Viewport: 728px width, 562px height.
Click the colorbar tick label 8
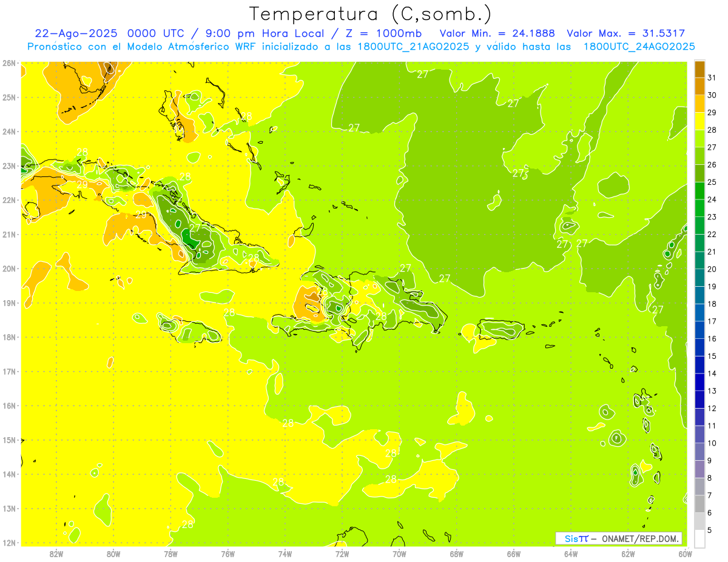click(710, 478)
